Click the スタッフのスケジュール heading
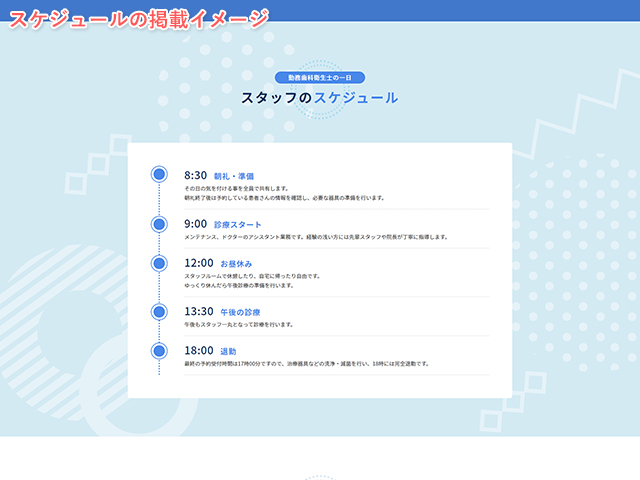 coord(320,98)
